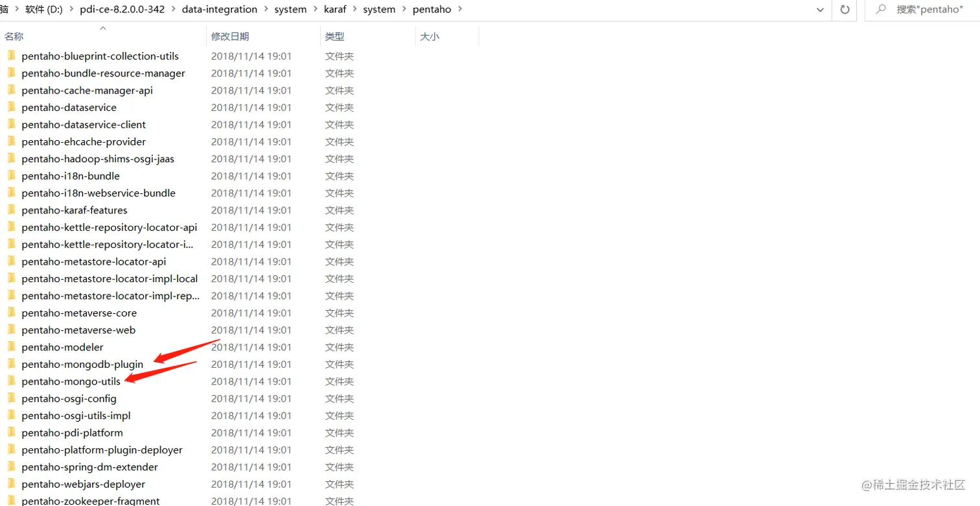Select the pentaho-i18n-bundle folder name
Screen dimensions: 980x506
[x=71, y=176]
